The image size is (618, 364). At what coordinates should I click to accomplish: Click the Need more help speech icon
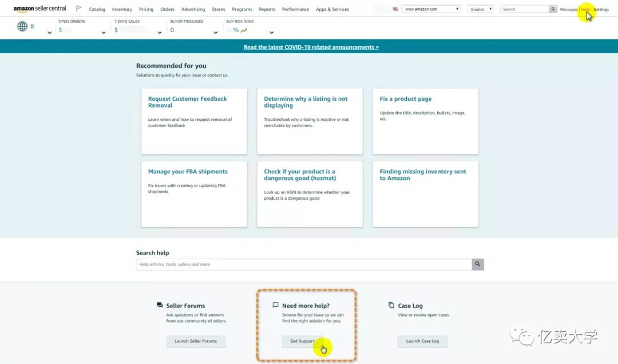point(275,305)
